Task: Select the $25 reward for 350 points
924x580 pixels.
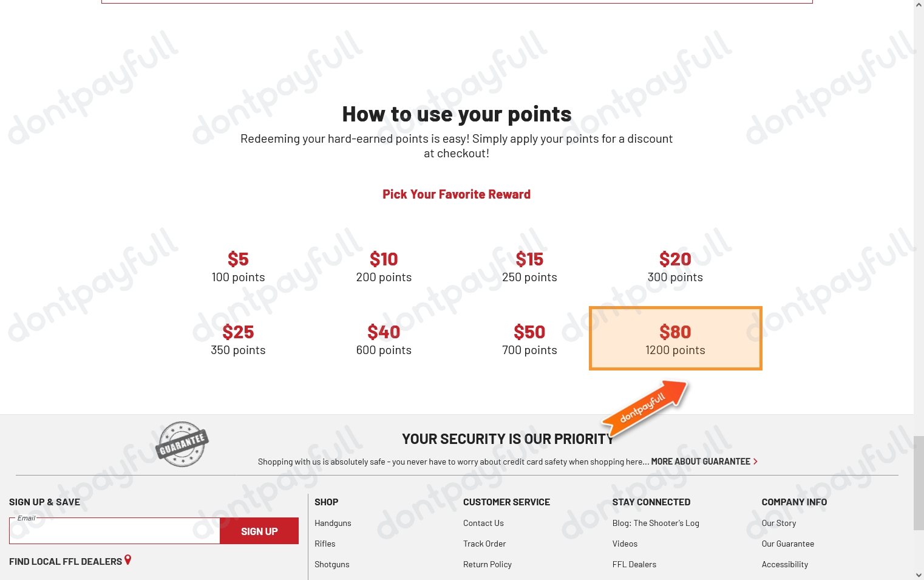Action: click(238, 339)
